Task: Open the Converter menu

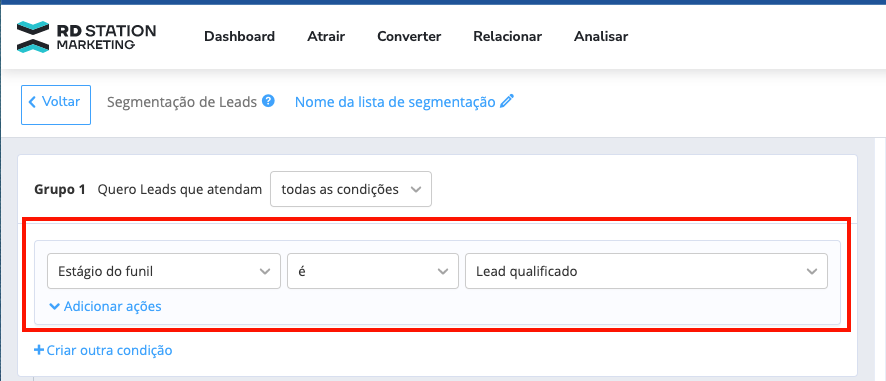Action: click(x=409, y=37)
